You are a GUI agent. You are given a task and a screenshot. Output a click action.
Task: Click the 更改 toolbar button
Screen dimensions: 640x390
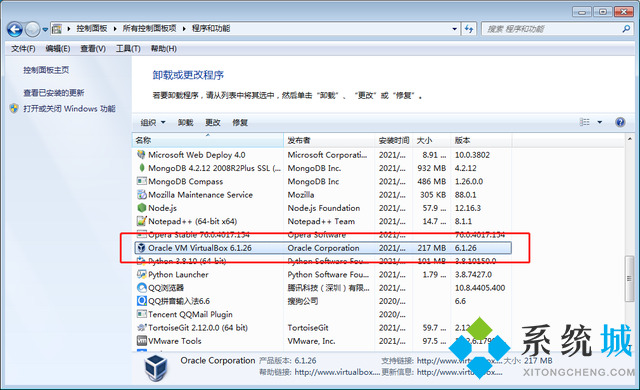(213, 122)
